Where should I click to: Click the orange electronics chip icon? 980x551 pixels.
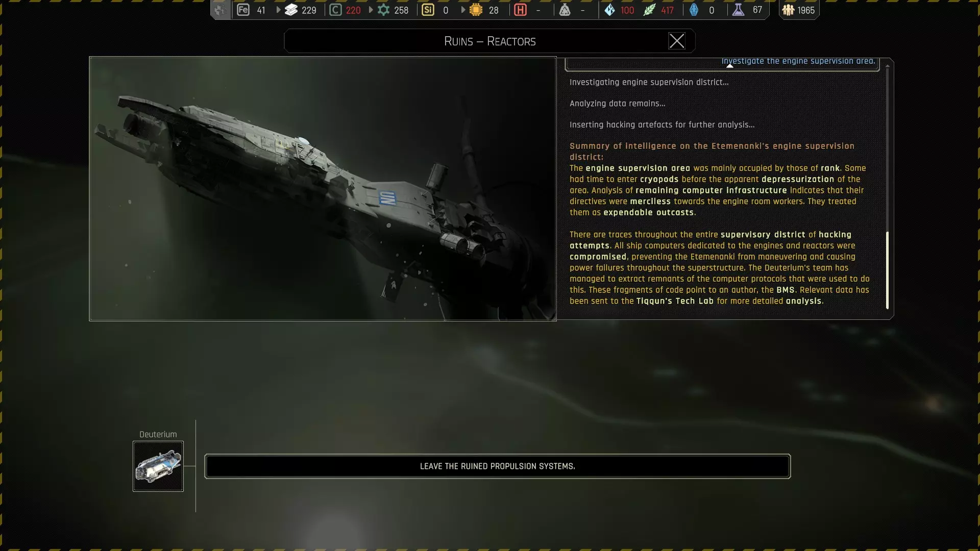(x=476, y=10)
